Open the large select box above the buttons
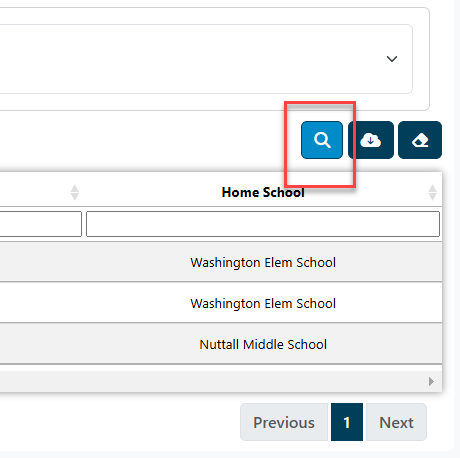Screen dimensions: 460x458 click(x=206, y=59)
